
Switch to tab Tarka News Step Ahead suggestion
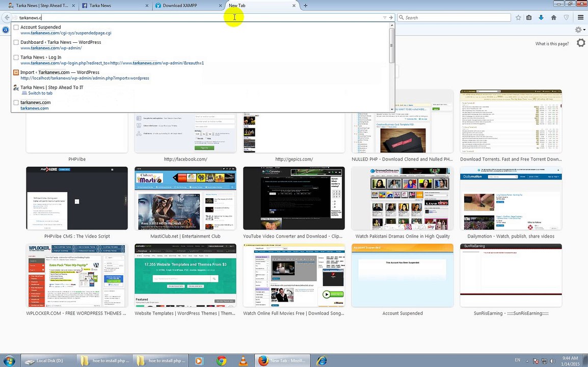click(x=201, y=90)
